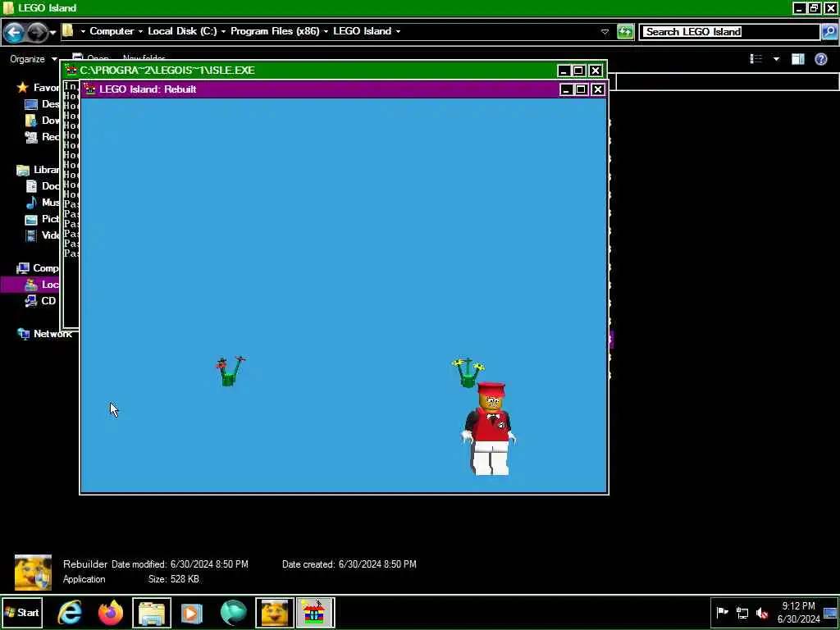Open the Organize menu
The width and height of the screenshot is (840, 630).
[x=33, y=59]
